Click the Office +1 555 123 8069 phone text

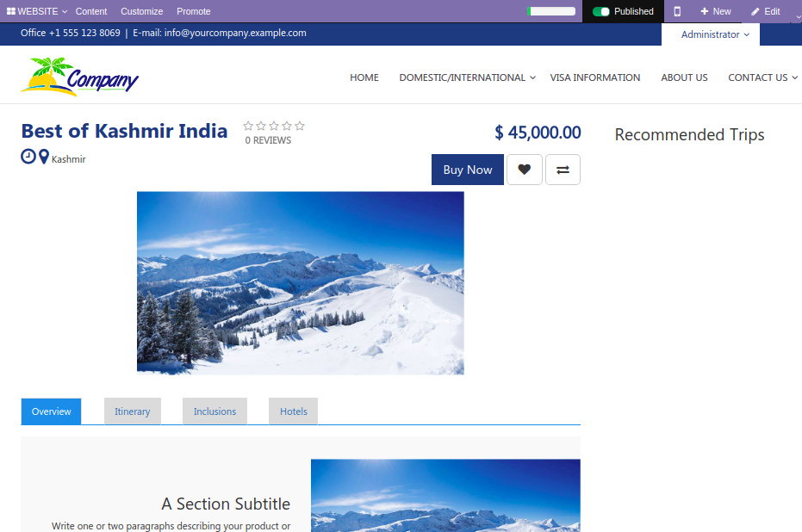[70, 34]
